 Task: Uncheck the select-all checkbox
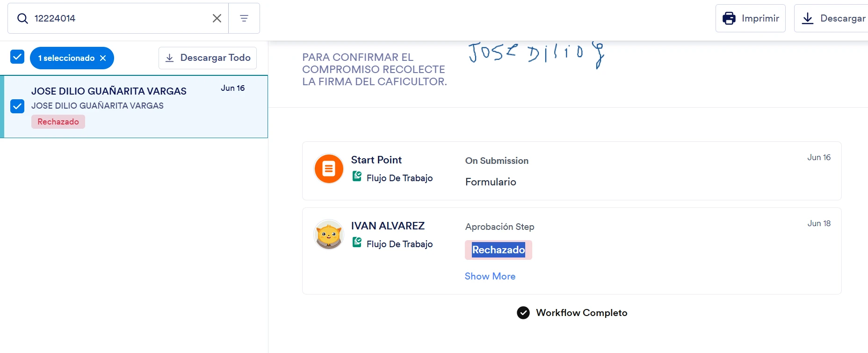point(17,57)
